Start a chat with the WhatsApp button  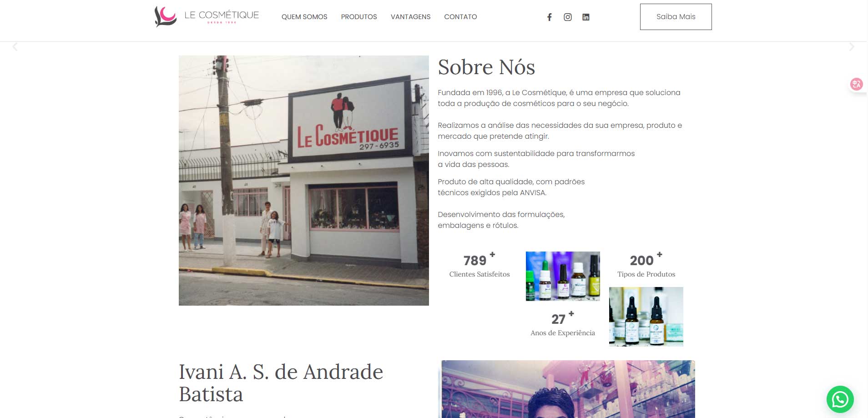tap(840, 399)
